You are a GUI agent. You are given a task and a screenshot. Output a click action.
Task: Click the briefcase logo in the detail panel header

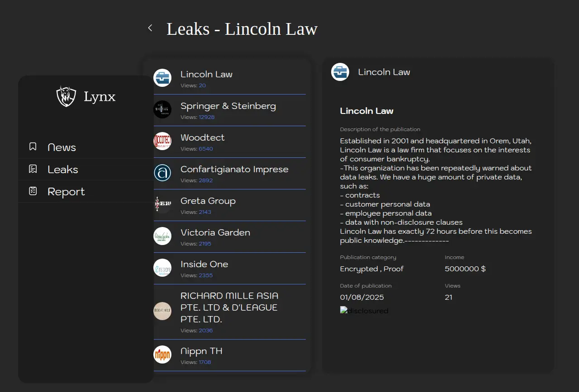340,72
